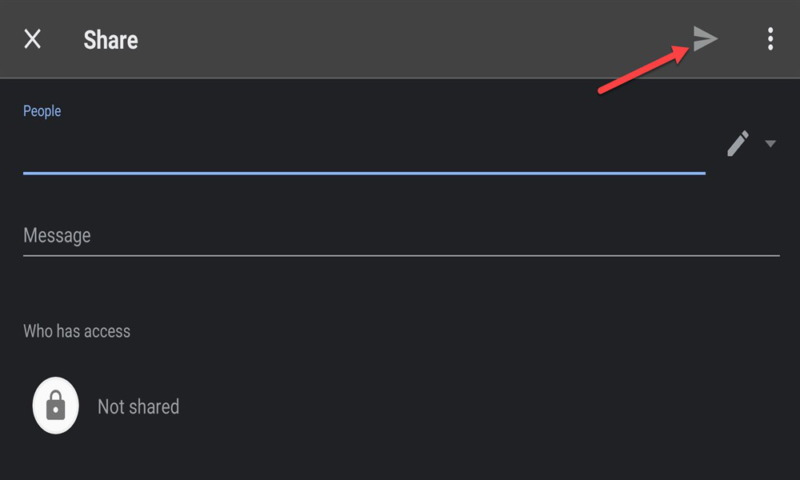
Task: Click the padlock access icon
Action: (56, 406)
